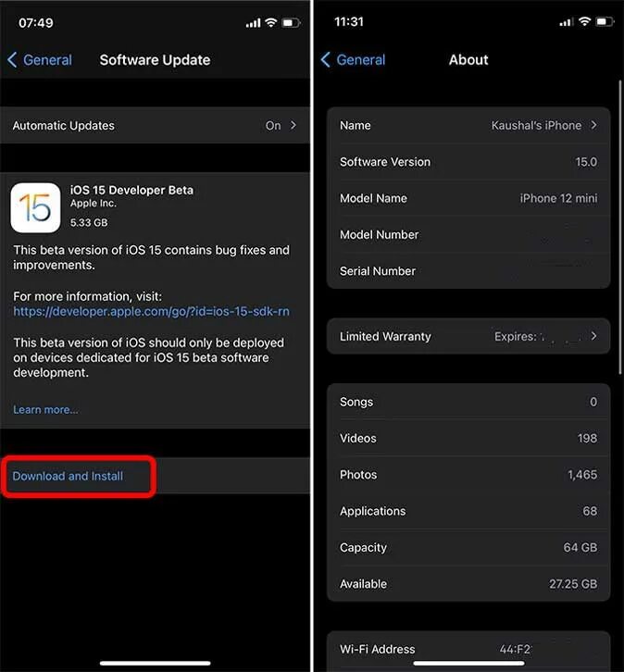Tap Wi-Fi icon on About screen status bar
Image resolution: width=624 pixels, height=672 pixels.
point(584,21)
